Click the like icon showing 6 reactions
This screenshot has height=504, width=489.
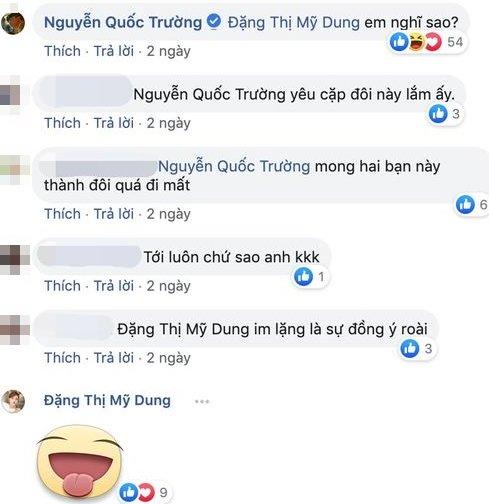[465, 204]
